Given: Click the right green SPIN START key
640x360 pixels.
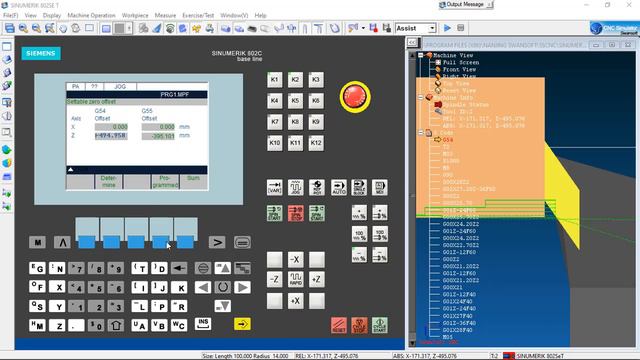Looking at the screenshot, I should coord(317,213).
